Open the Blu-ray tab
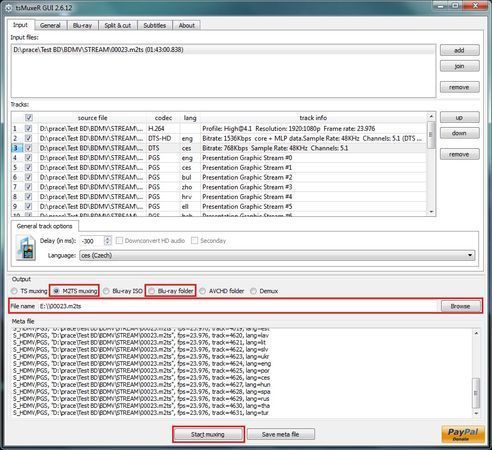 (x=82, y=25)
